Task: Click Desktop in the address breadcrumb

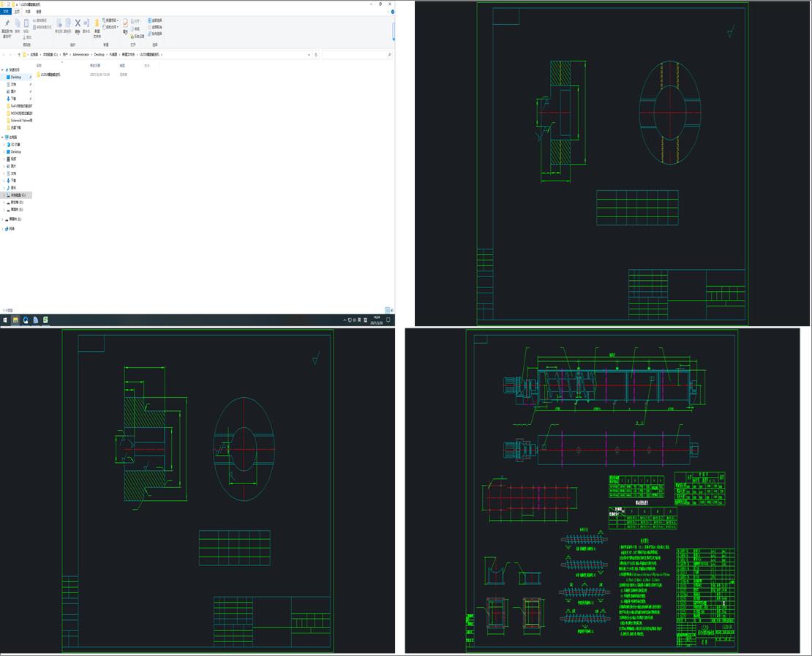Action: 99,54
